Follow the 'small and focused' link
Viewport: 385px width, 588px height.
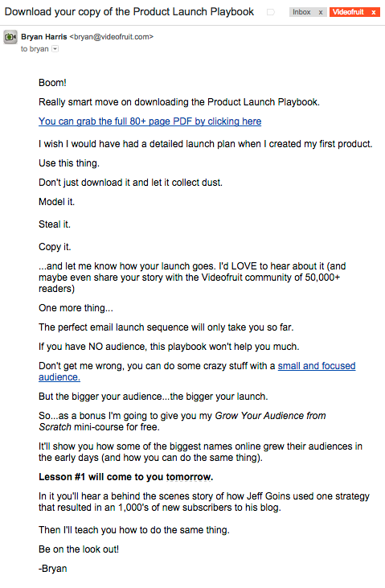[x=317, y=366]
